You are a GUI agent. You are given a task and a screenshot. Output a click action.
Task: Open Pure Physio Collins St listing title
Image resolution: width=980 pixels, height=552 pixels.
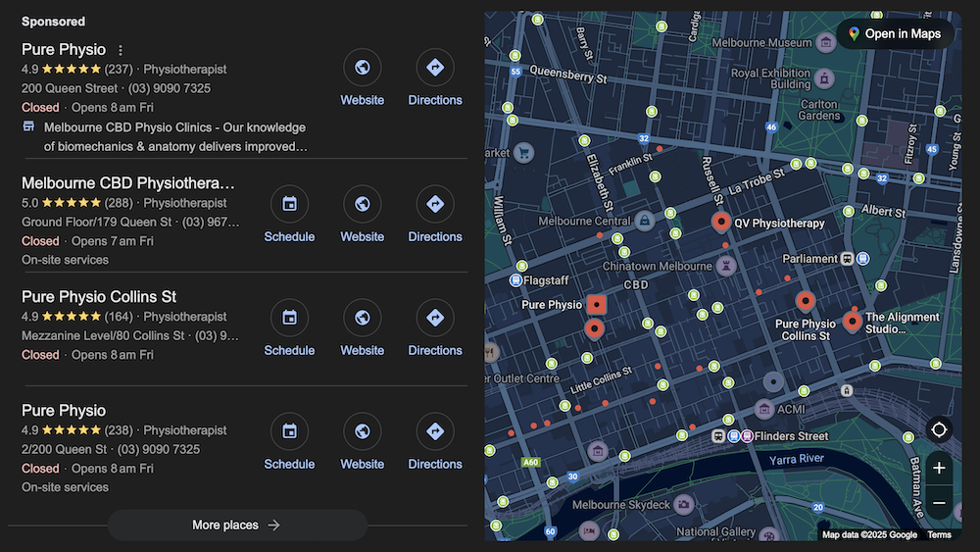point(99,297)
